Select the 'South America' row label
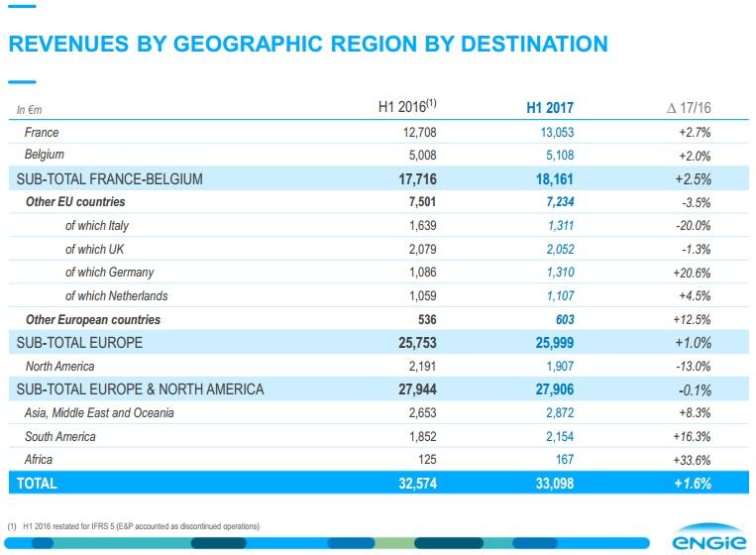The image size is (756, 555). pos(60,436)
